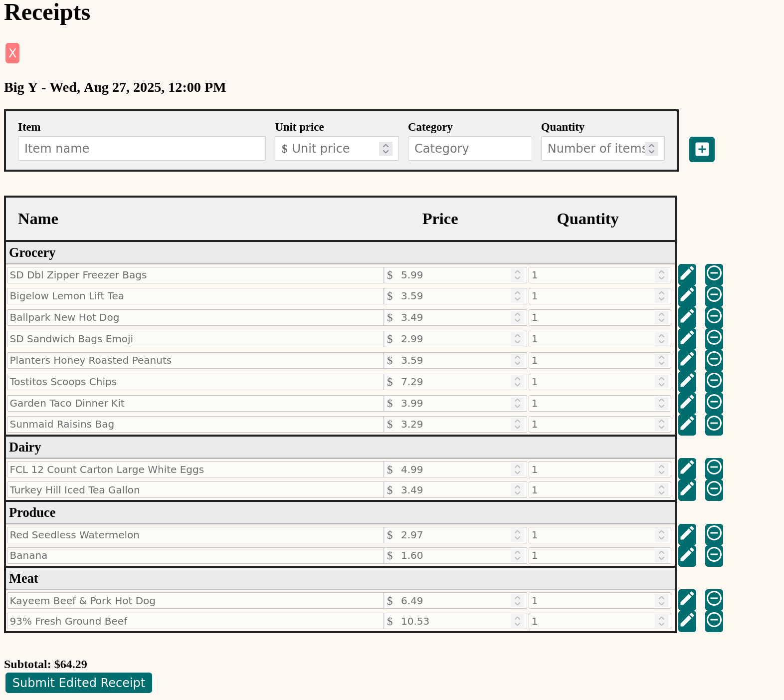Remove the Sunmaid Raisins Bag row
Screen dimensions: 784x700
714,424
